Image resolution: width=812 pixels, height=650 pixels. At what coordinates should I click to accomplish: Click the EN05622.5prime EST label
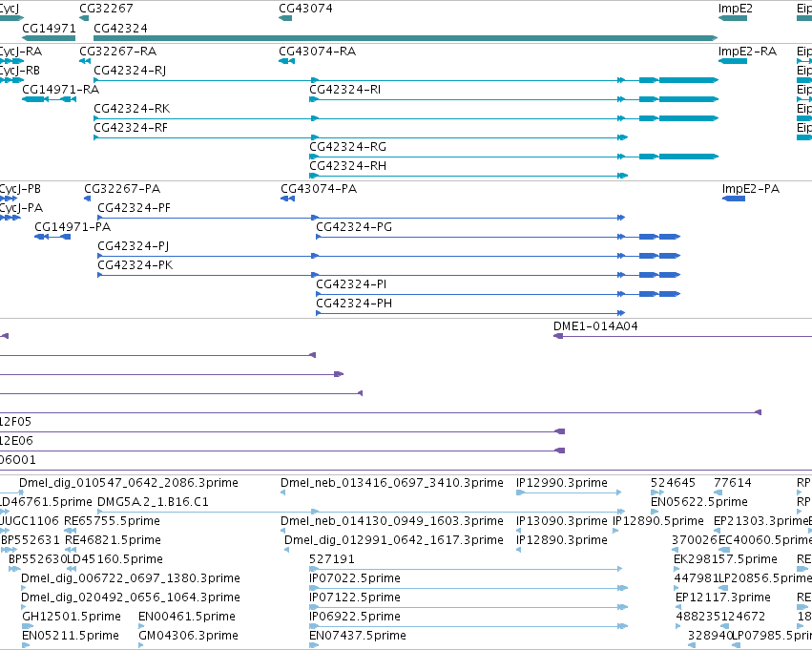point(699,502)
